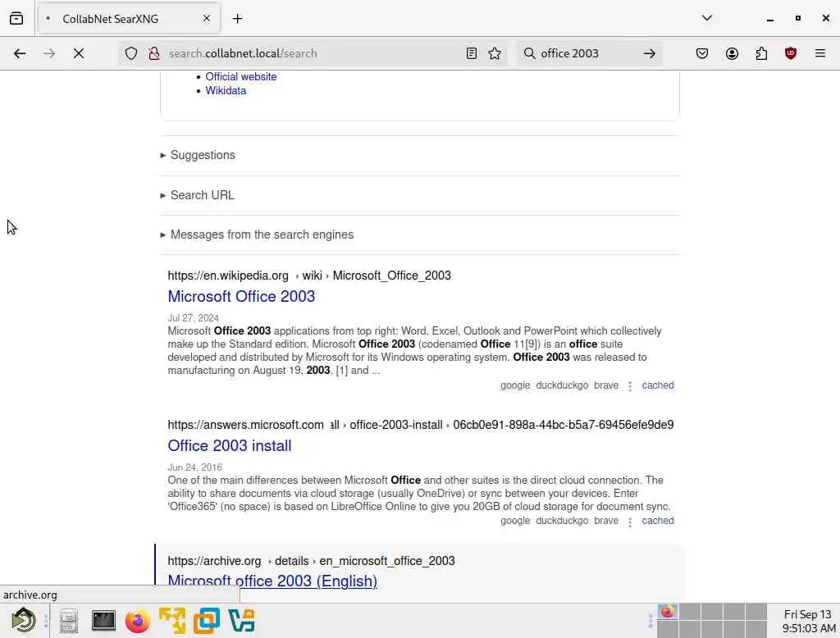Click in the office 2003 search box
840x638 pixels.
pos(587,53)
